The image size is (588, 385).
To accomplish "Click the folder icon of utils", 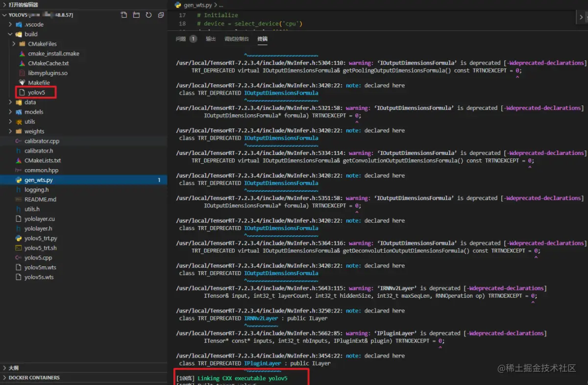I will [x=18, y=122].
